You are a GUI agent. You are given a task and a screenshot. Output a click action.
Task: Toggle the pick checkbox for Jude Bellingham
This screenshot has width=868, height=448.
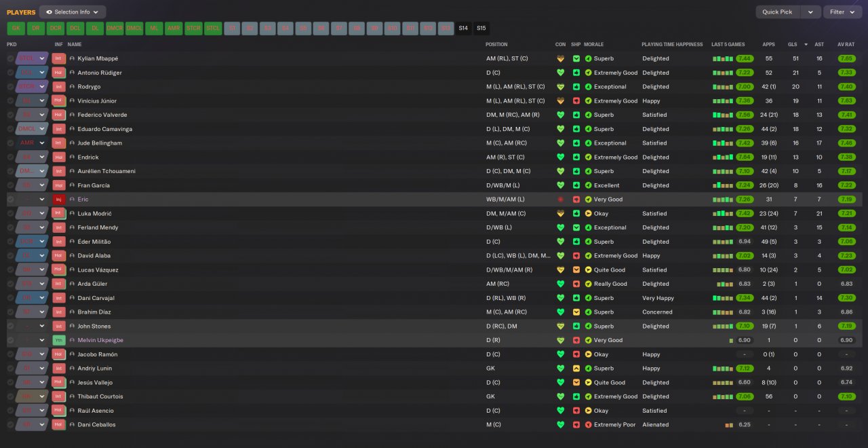pos(10,143)
